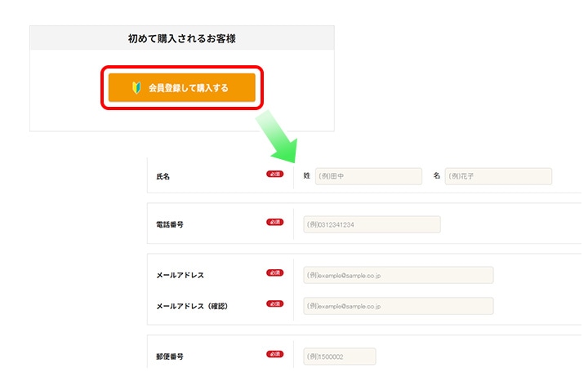Viewport: 588px width, 385px height.
Task: Select the メールアドレス（確認） confirmation input
Action: [x=398, y=306]
